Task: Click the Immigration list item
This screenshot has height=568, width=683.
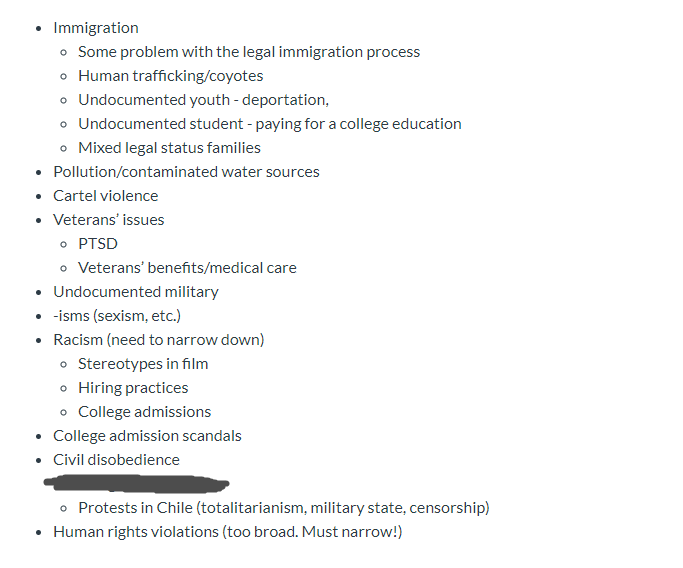Action: pos(96,28)
